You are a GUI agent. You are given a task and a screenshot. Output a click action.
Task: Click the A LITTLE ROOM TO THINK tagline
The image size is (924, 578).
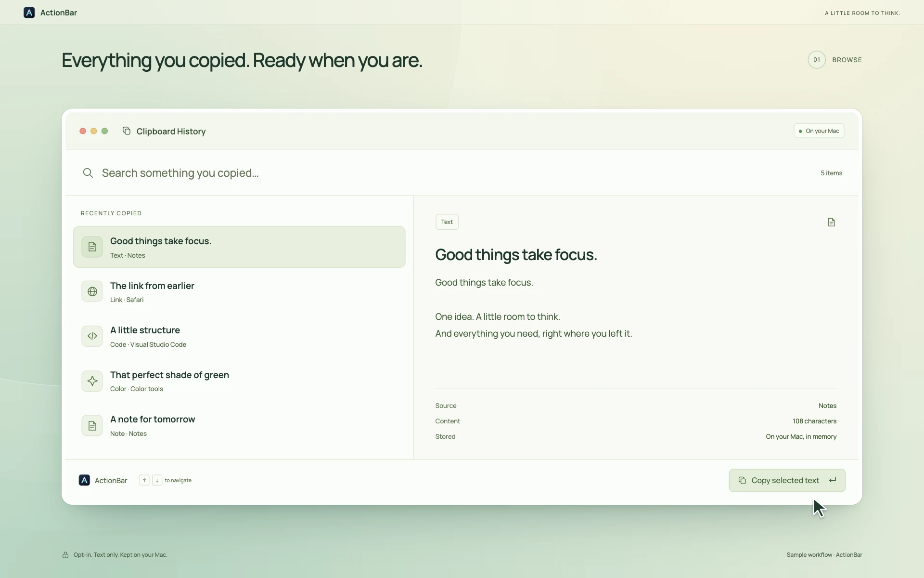point(862,13)
